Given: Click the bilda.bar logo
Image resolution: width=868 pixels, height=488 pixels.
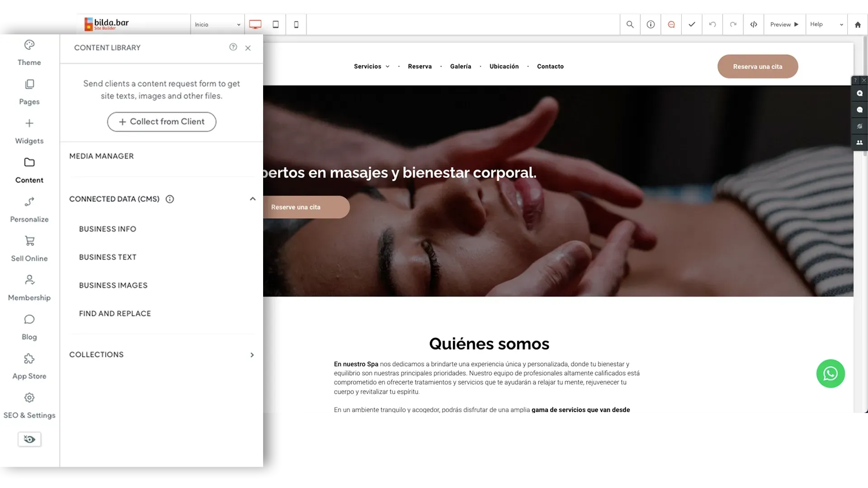Looking at the screenshot, I should coord(107,24).
